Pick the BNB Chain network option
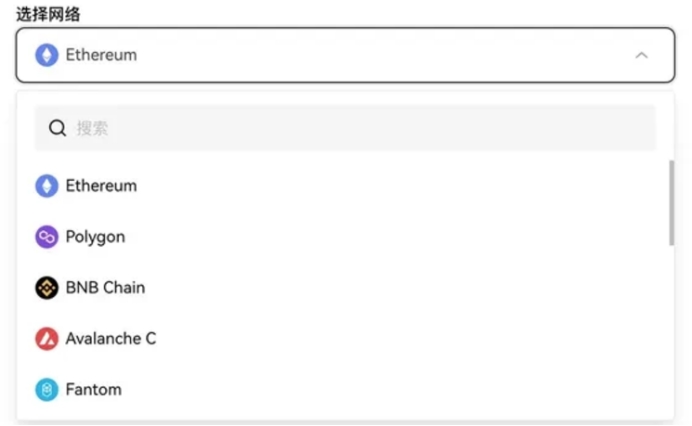This screenshot has width=692, height=426. point(345,288)
